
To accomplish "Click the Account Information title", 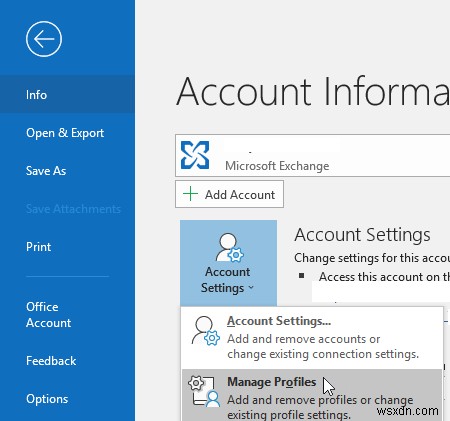I will (x=313, y=91).
